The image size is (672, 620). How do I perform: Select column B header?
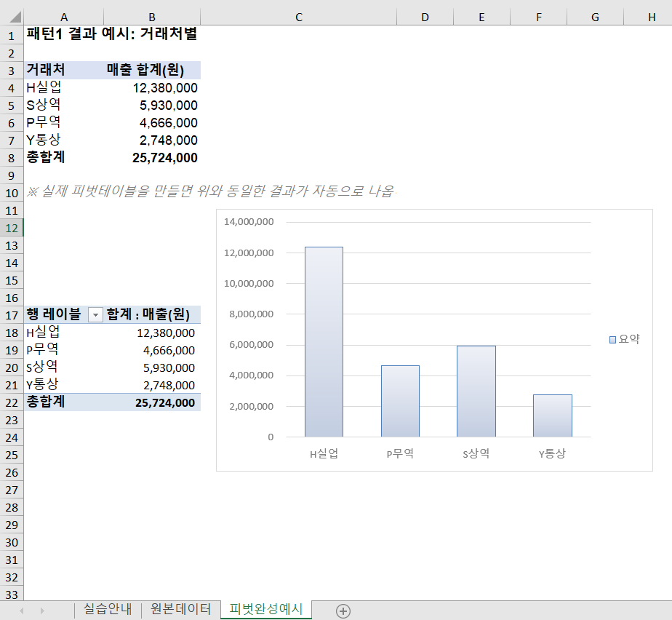point(152,17)
